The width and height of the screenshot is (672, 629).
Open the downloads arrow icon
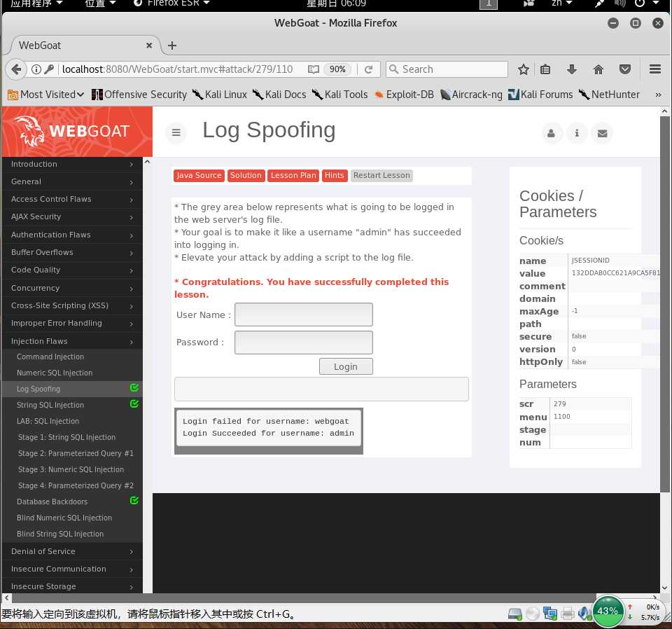pos(571,69)
